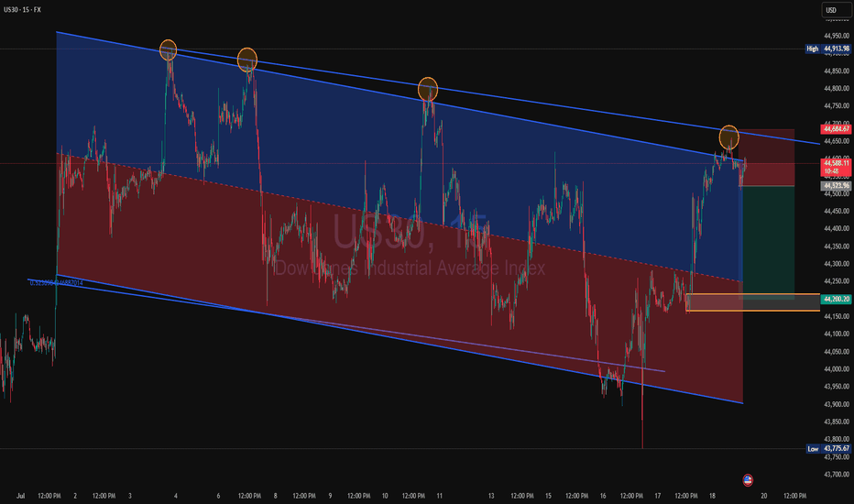Select the orange ellipse at the July 11 peak
Image resolution: width=854 pixels, height=504 pixels.
[428, 89]
